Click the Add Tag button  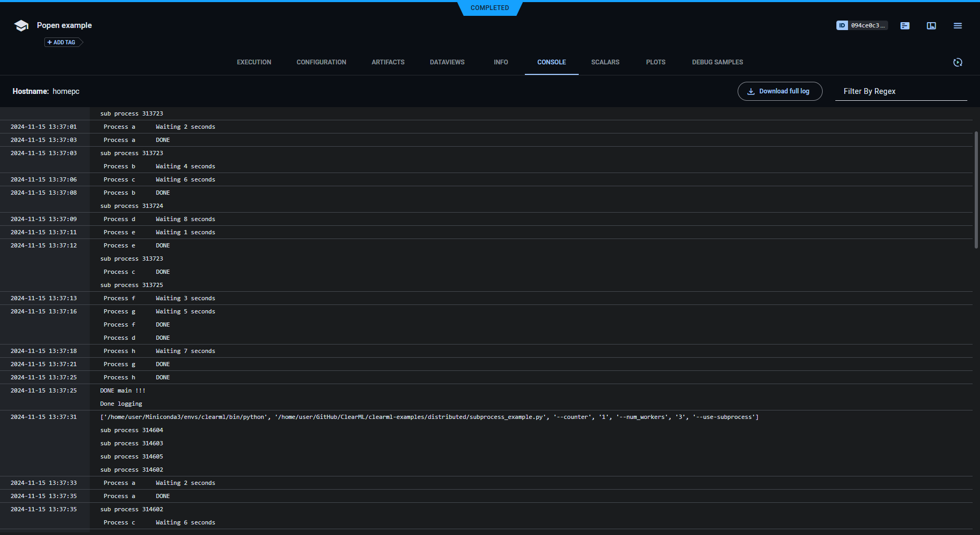62,42
